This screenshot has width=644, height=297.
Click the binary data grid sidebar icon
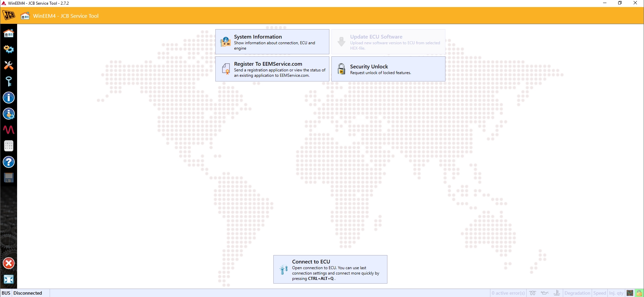[9, 146]
